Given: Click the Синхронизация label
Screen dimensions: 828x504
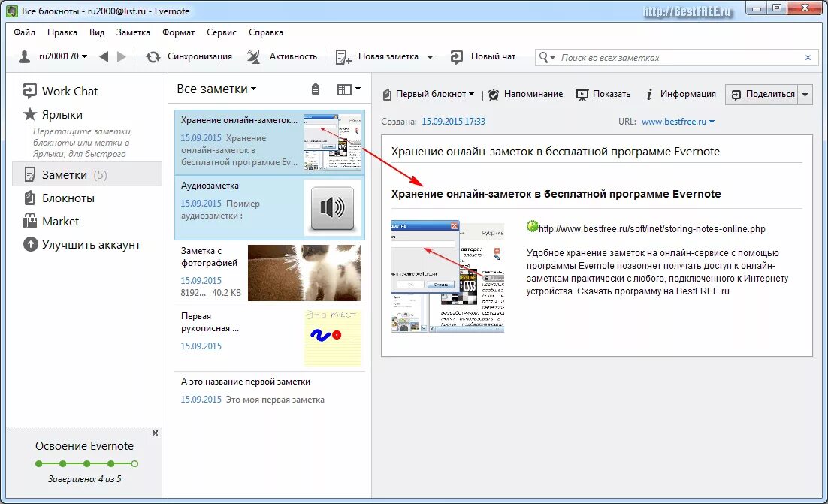Looking at the screenshot, I should tap(200, 56).
